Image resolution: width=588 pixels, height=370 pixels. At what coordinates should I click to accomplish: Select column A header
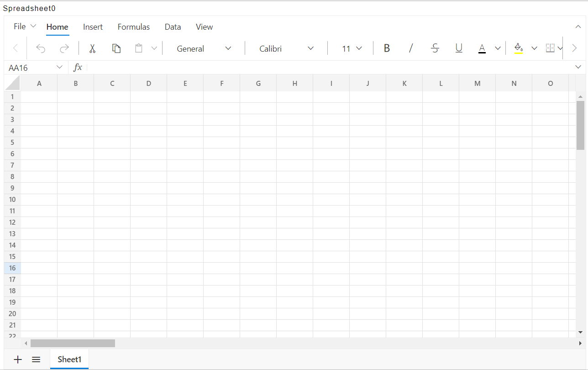[x=39, y=83]
